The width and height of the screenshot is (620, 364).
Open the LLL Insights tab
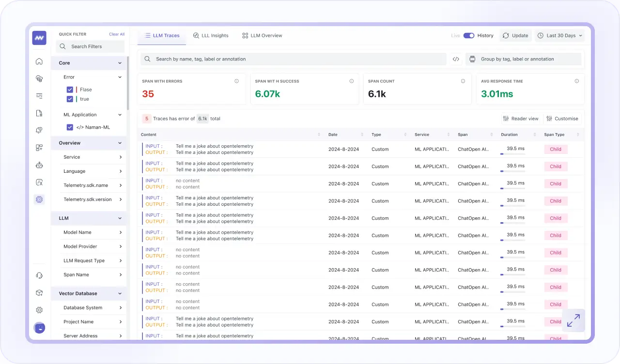pyautogui.click(x=211, y=35)
